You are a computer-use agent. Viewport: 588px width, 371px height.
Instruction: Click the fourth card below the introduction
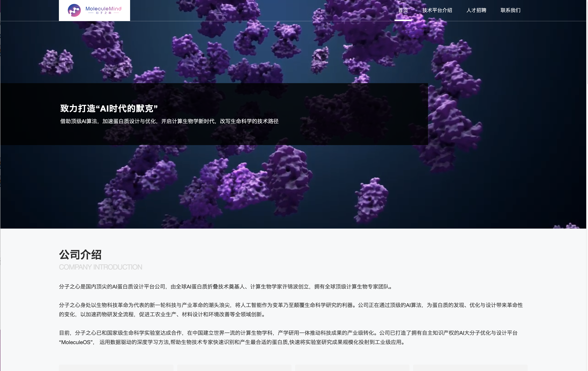470,368
